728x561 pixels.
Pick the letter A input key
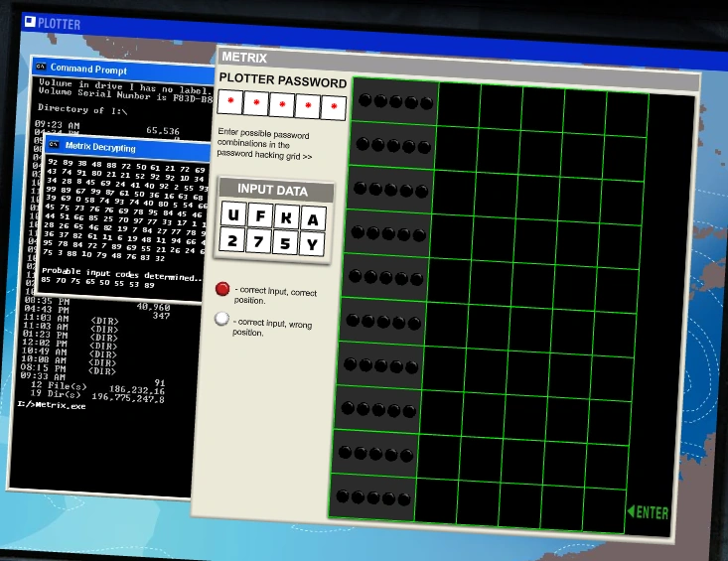point(313,219)
